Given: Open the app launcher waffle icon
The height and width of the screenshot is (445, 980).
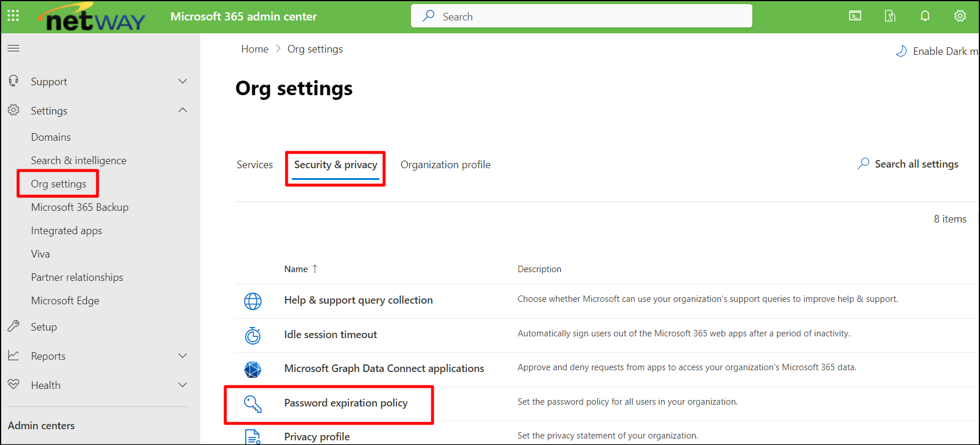Looking at the screenshot, I should pos(13,16).
